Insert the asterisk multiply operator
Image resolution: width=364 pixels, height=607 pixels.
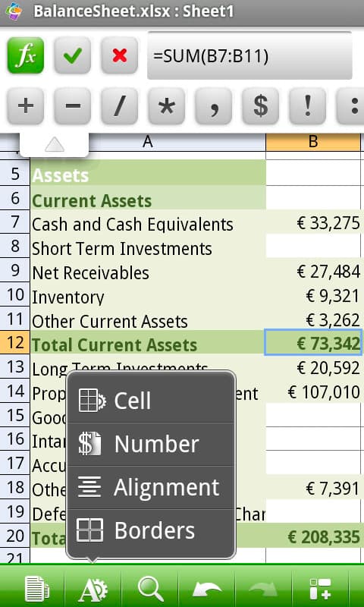166,106
